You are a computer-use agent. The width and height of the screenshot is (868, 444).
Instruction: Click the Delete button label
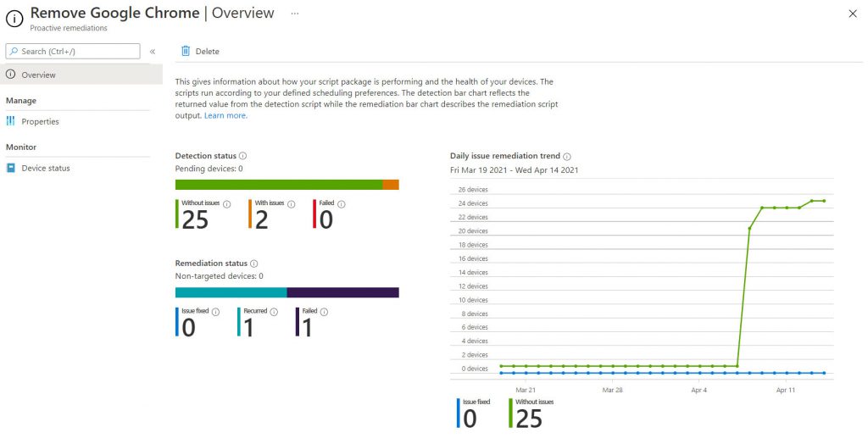208,52
